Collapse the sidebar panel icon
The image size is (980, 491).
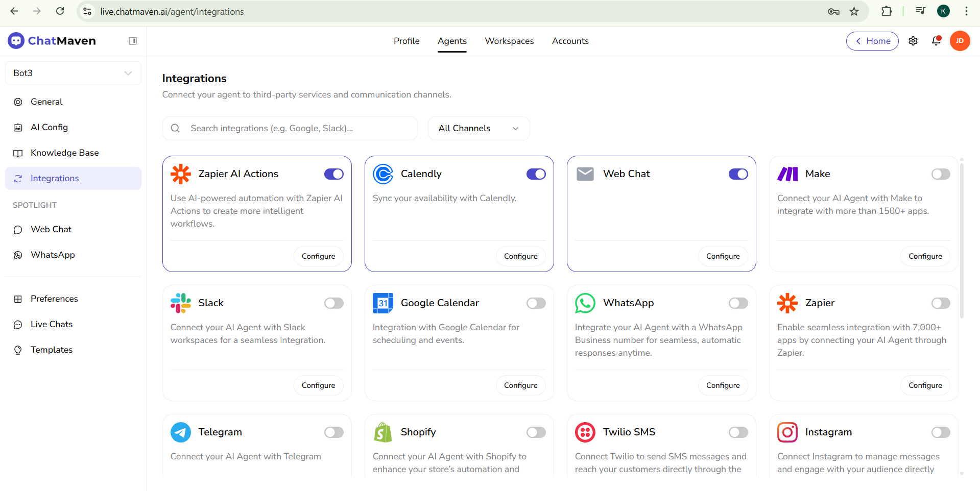coord(133,41)
